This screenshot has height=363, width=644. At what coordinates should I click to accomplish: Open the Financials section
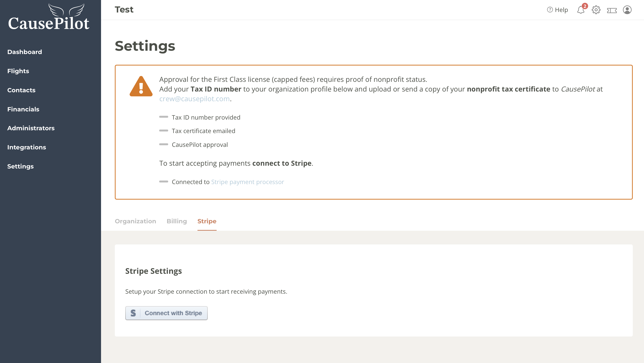point(23,109)
